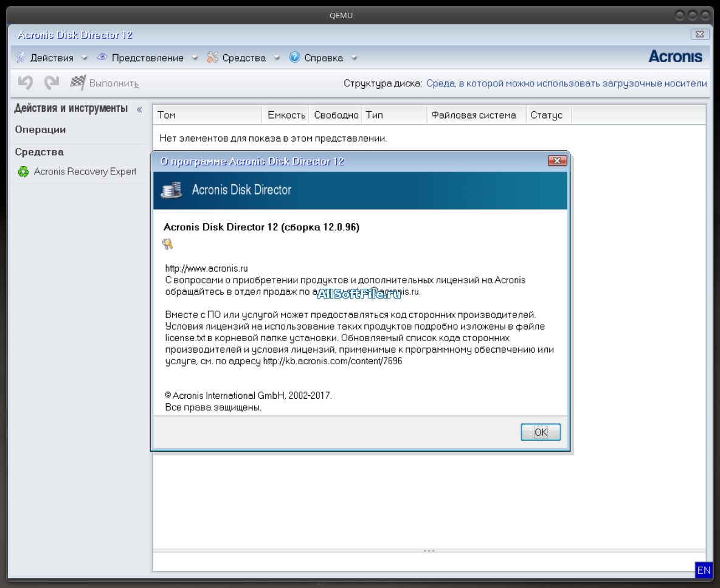Expand the dropdown arrow next to Средства
Screen dimensions: 720x588
coord(277,58)
